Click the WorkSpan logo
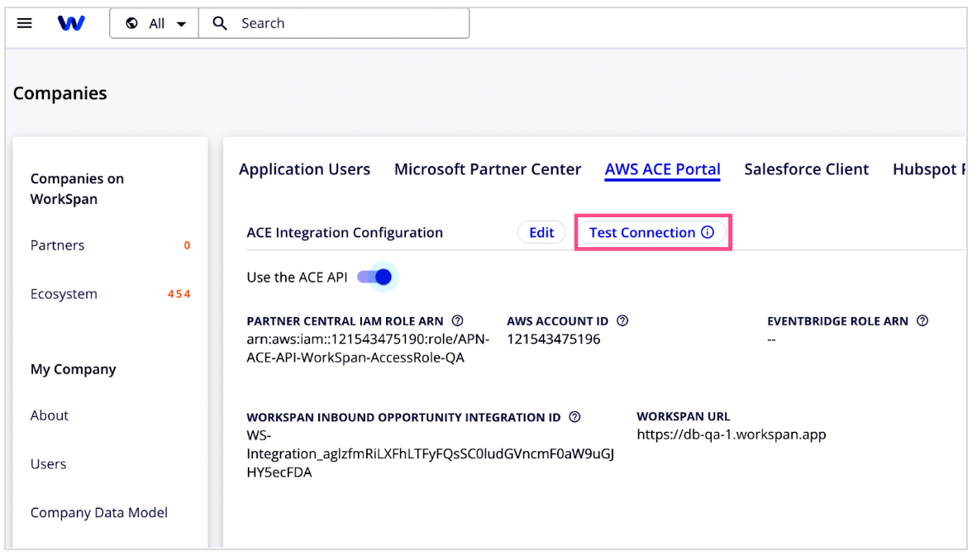 click(71, 24)
